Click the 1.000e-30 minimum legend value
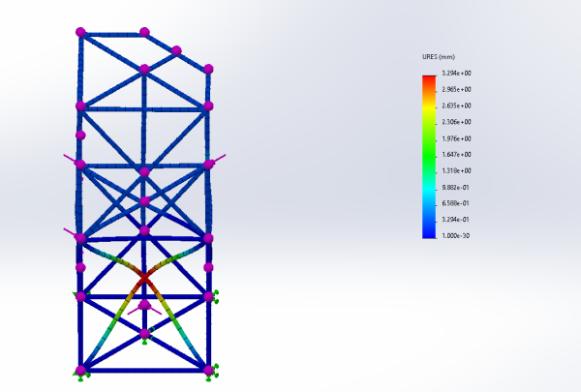This screenshot has height=392, width=581. [457, 236]
